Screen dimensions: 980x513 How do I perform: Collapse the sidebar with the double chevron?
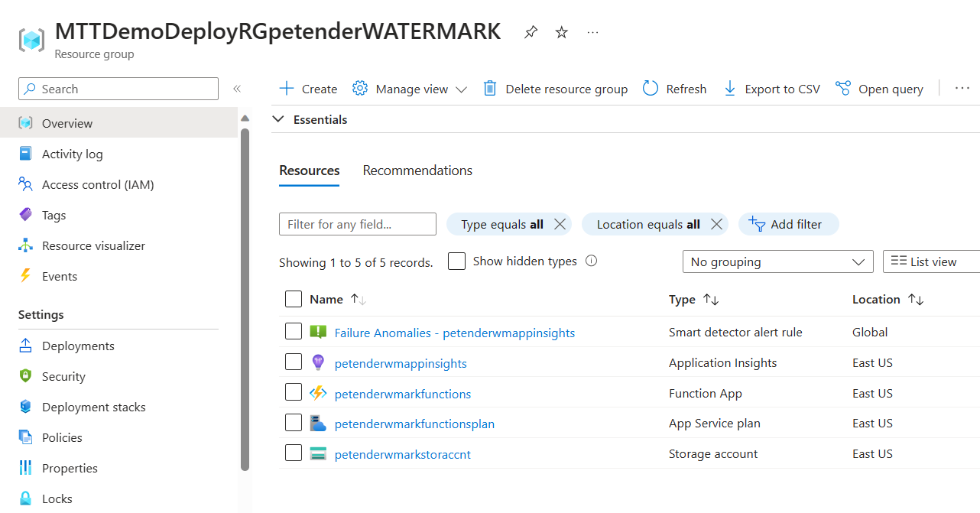[237, 89]
